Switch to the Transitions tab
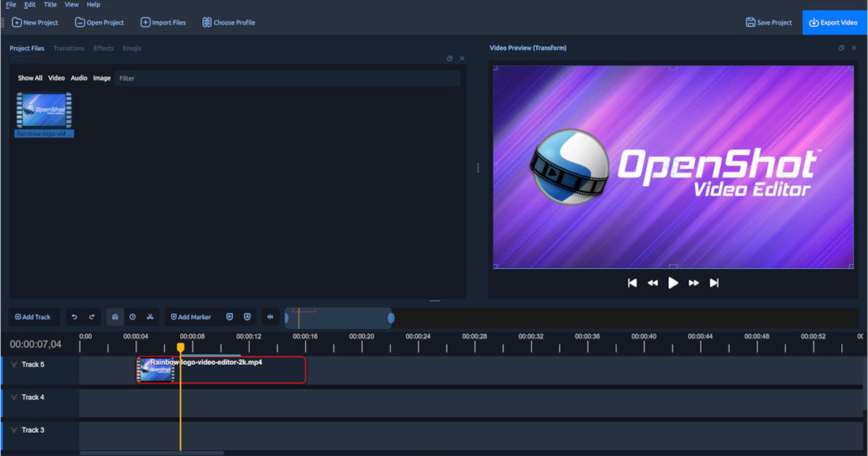 pyautogui.click(x=69, y=48)
